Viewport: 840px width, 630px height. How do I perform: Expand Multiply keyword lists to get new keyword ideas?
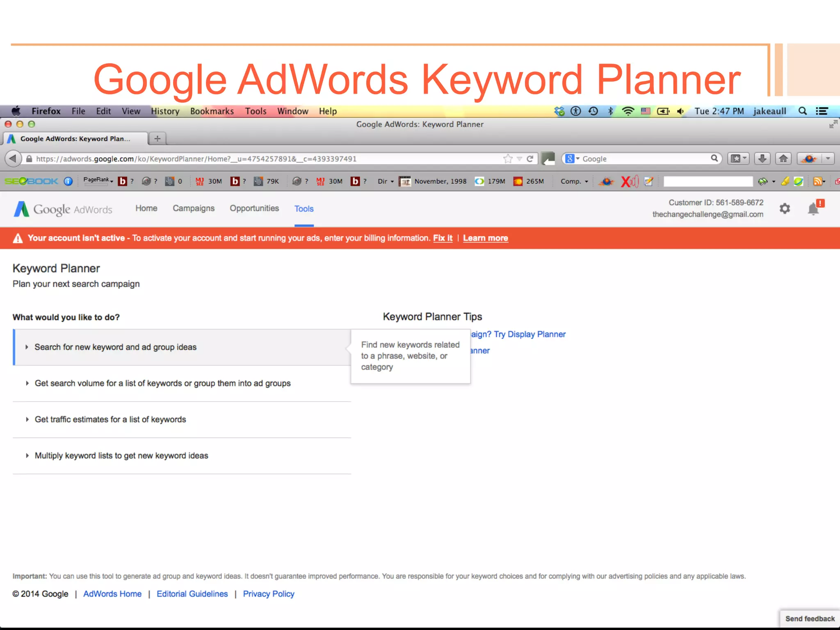pyautogui.click(x=182, y=456)
